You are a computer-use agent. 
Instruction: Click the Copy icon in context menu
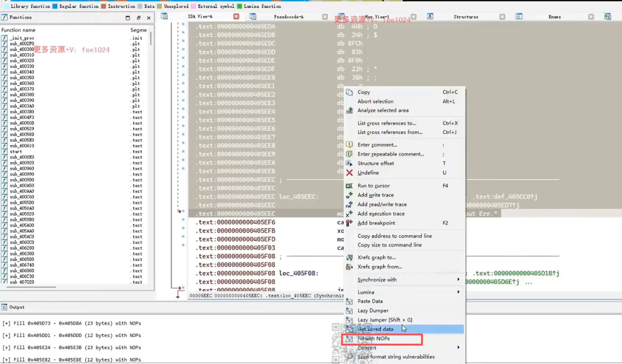click(349, 92)
